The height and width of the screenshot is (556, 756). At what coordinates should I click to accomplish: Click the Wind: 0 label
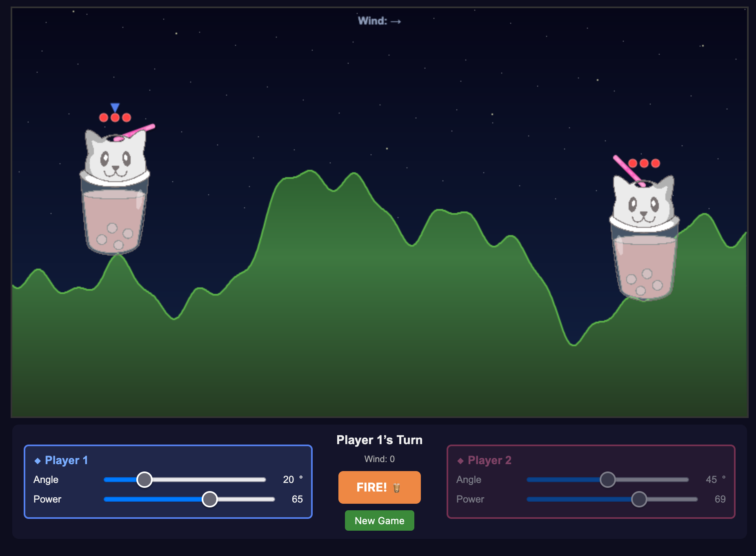click(x=379, y=459)
